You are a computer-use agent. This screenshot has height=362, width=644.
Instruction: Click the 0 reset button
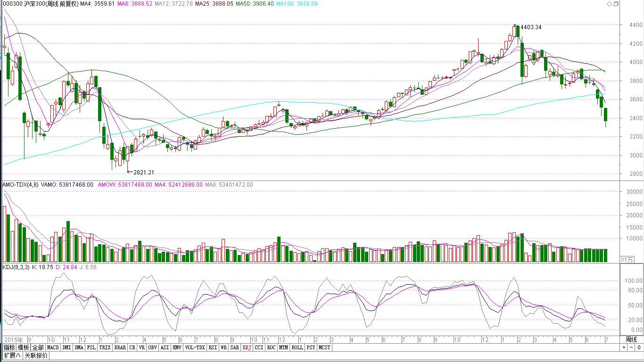pos(638,347)
